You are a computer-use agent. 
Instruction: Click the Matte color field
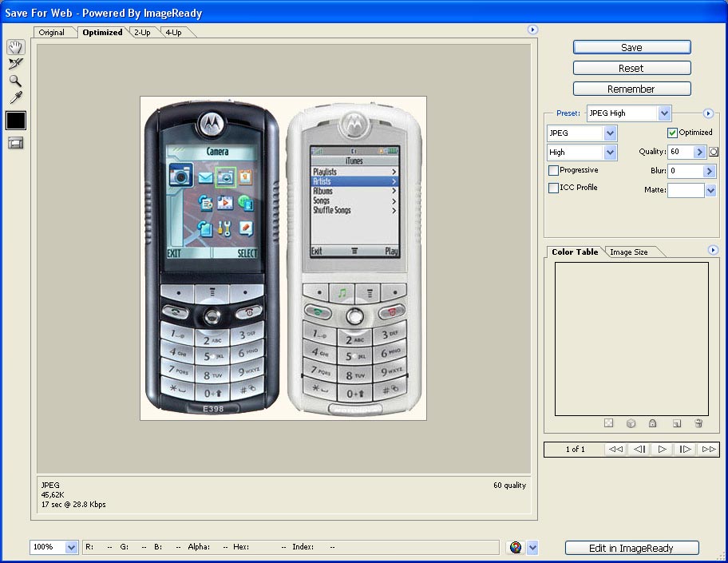tap(686, 190)
